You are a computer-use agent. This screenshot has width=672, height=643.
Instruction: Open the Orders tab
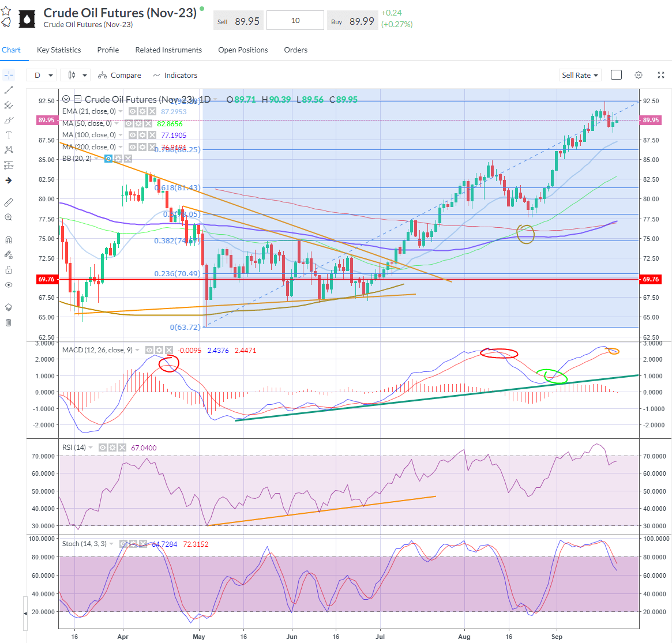296,50
